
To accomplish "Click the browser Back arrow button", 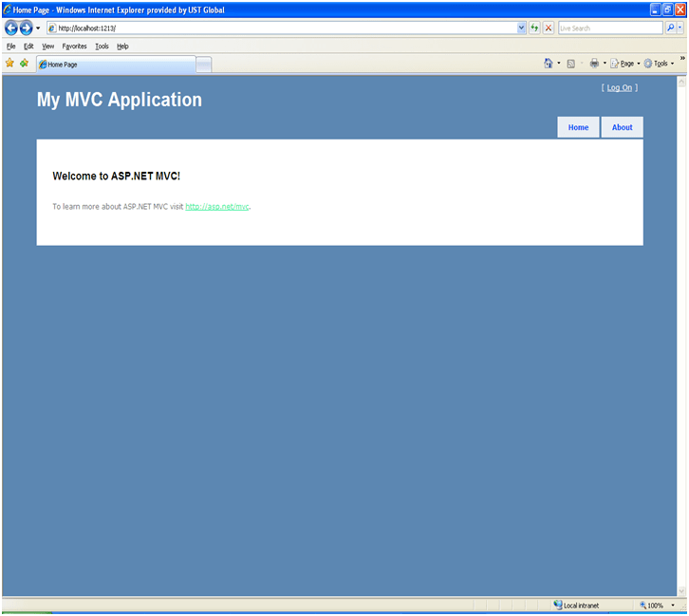I will tap(11, 28).
